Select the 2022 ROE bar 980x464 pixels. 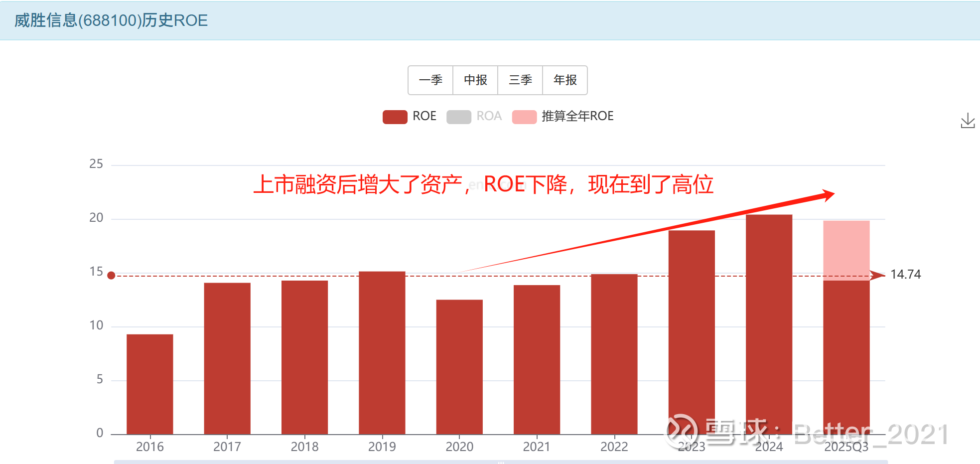(x=614, y=354)
